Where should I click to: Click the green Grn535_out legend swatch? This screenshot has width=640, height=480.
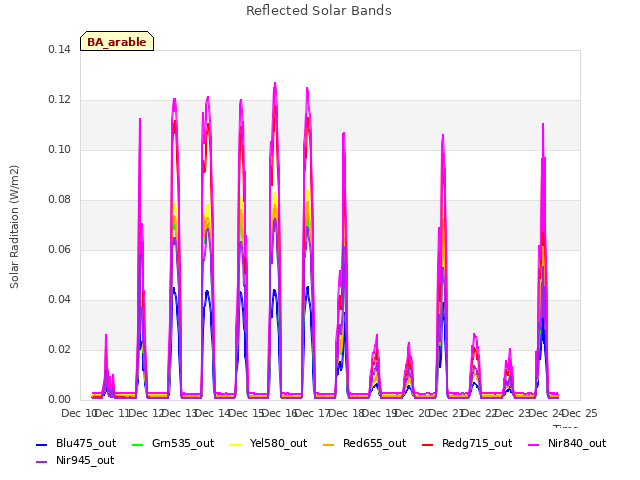138,444
